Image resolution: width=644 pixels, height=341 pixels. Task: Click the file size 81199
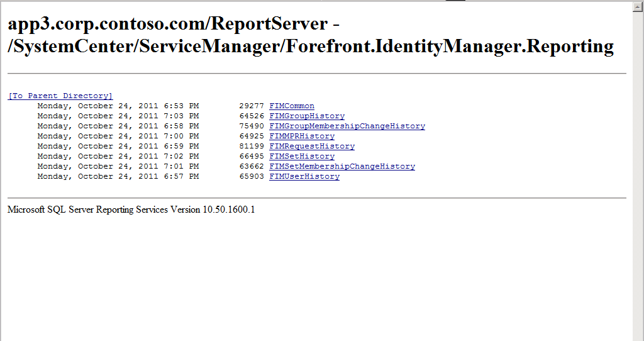tap(252, 146)
